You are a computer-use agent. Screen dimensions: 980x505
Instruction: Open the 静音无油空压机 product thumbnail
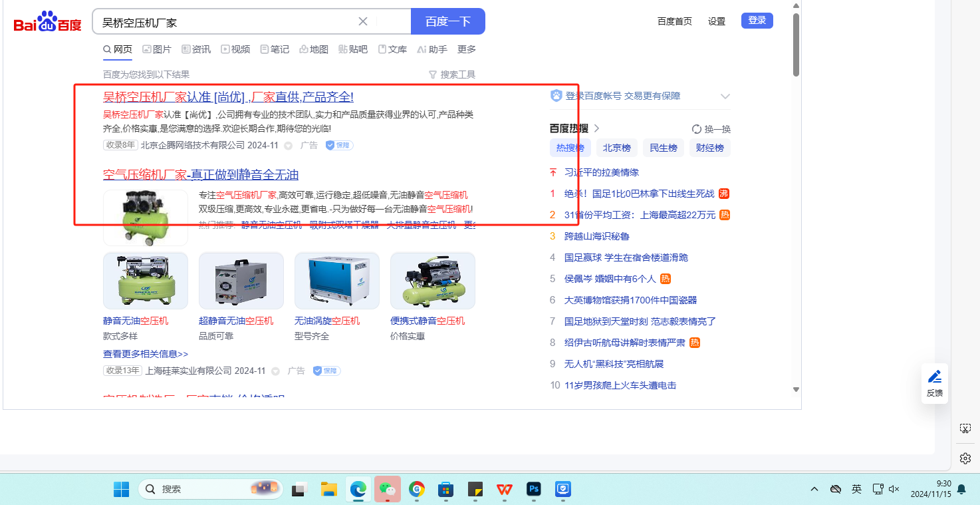146,281
